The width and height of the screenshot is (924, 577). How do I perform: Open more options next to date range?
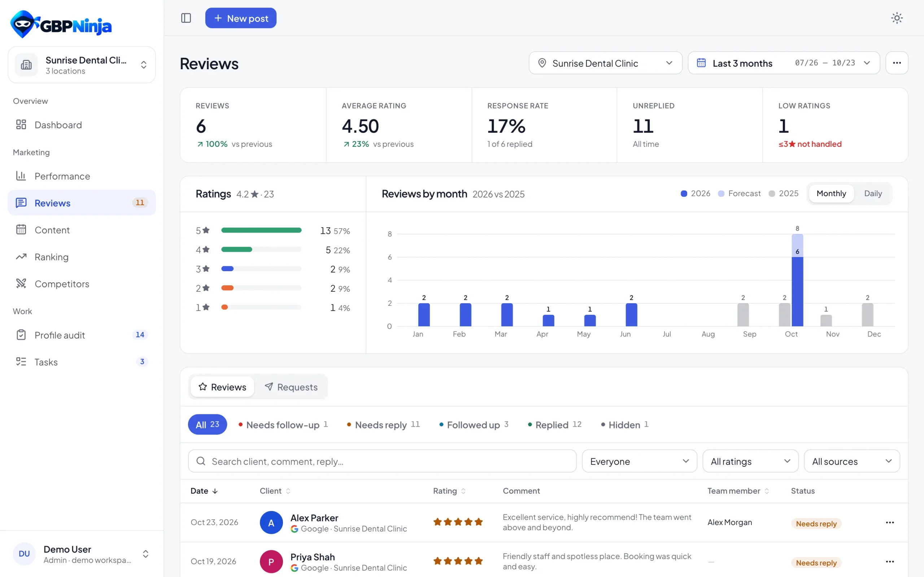click(897, 63)
